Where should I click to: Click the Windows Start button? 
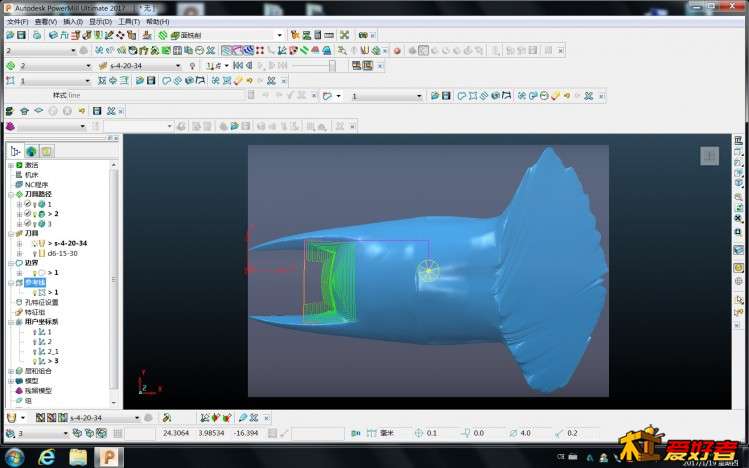14,457
